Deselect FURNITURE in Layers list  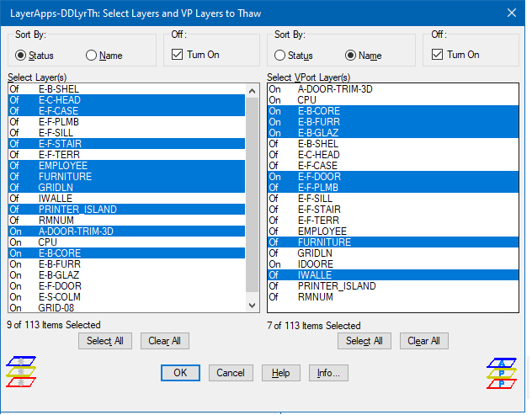click(126, 177)
